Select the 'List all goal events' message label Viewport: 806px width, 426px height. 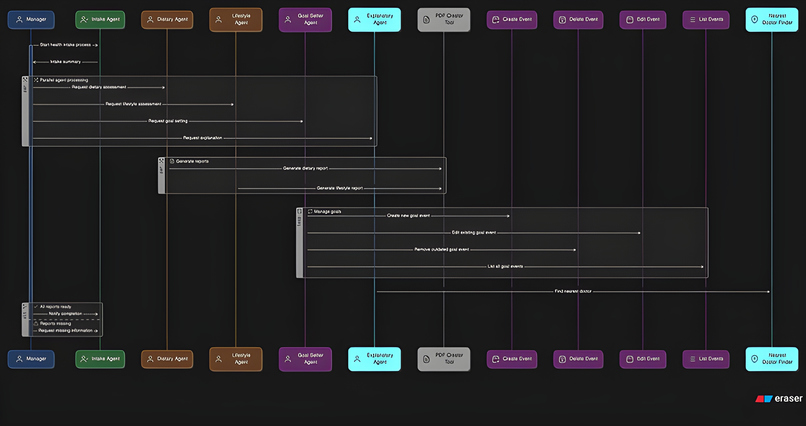point(505,267)
